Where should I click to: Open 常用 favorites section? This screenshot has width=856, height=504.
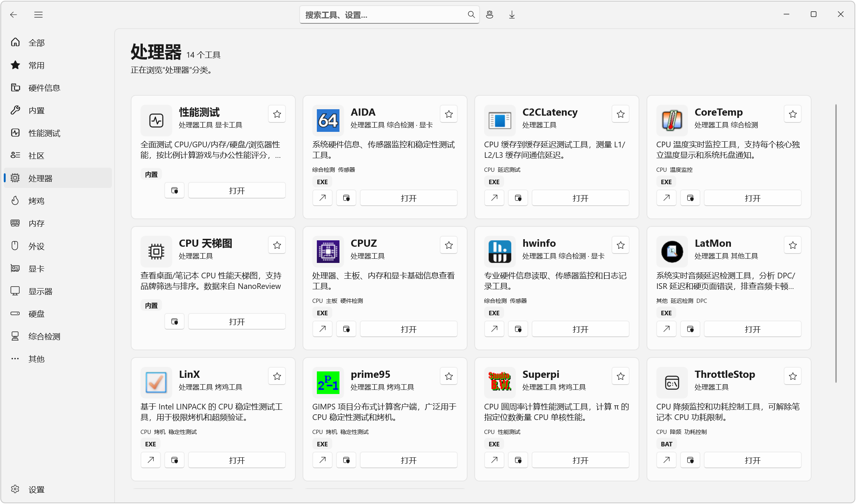(58, 65)
